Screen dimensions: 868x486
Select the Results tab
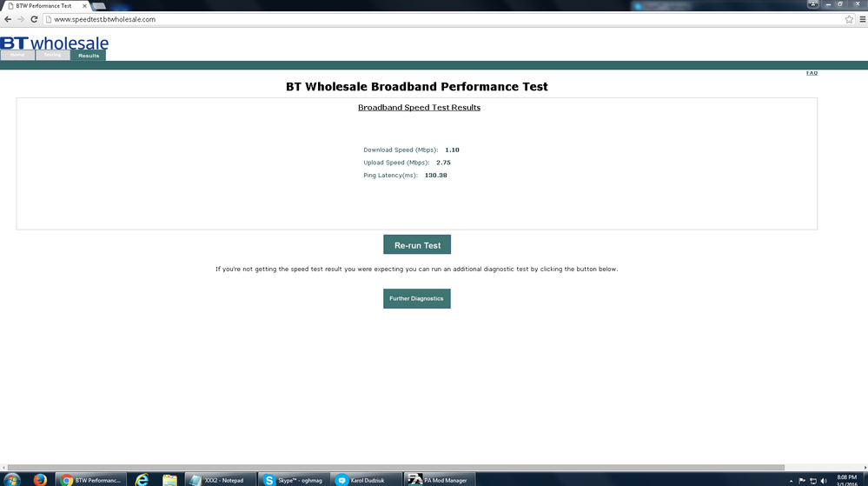[89, 56]
